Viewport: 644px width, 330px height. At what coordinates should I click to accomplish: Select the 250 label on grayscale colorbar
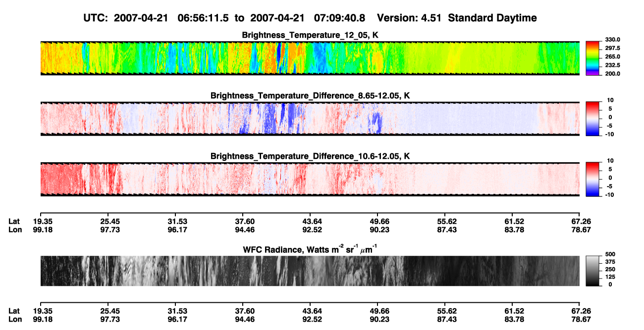pos(610,269)
